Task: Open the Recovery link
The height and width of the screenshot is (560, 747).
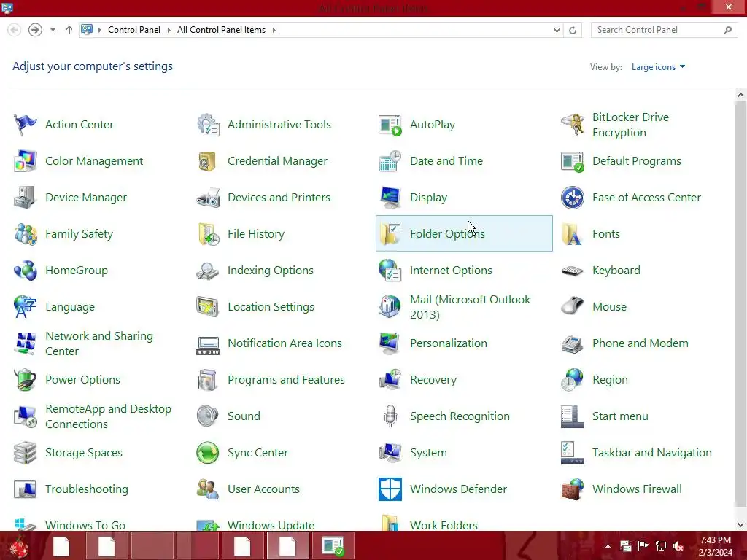Action: pos(433,380)
